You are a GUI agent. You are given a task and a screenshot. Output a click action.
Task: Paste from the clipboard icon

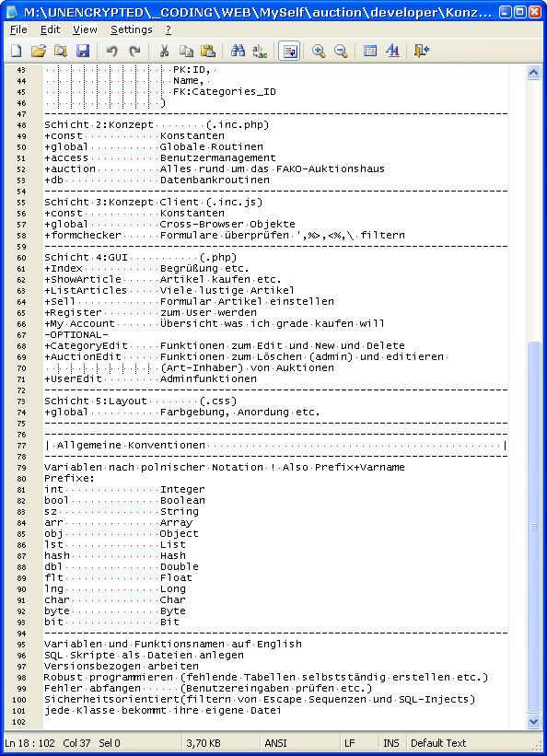tap(208, 51)
